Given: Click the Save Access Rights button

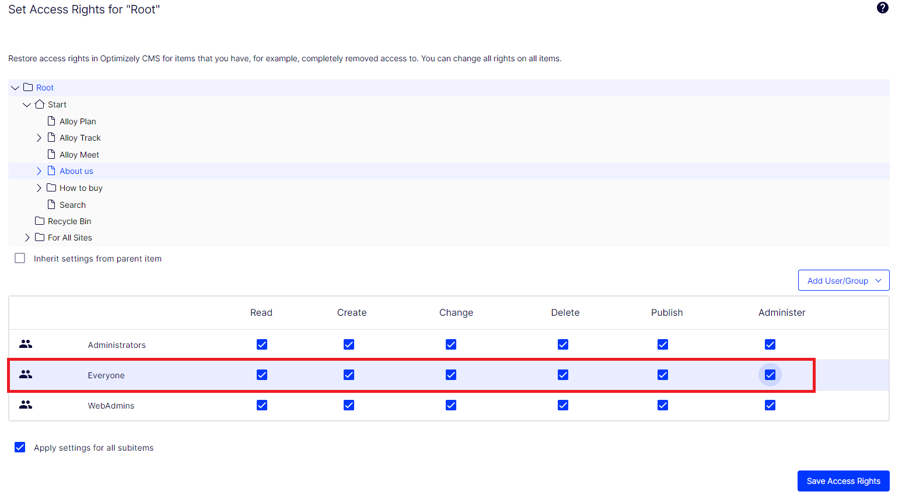Looking at the screenshot, I should [x=843, y=481].
